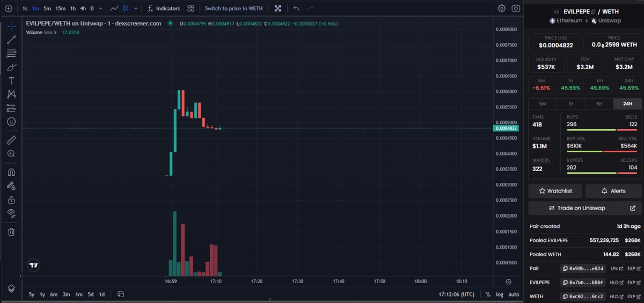644x303 pixels.
Task: Open the object tree layers icon
Action: [x=11, y=289]
